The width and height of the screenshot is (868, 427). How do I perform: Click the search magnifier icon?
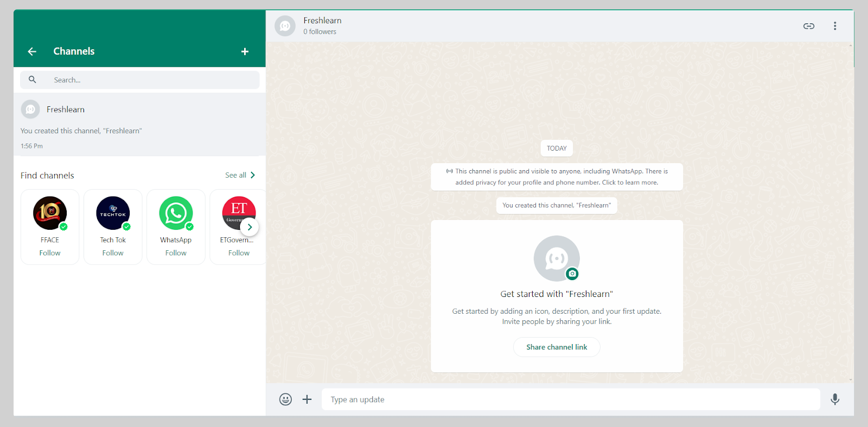pyautogui.click(x=33, y=80)
